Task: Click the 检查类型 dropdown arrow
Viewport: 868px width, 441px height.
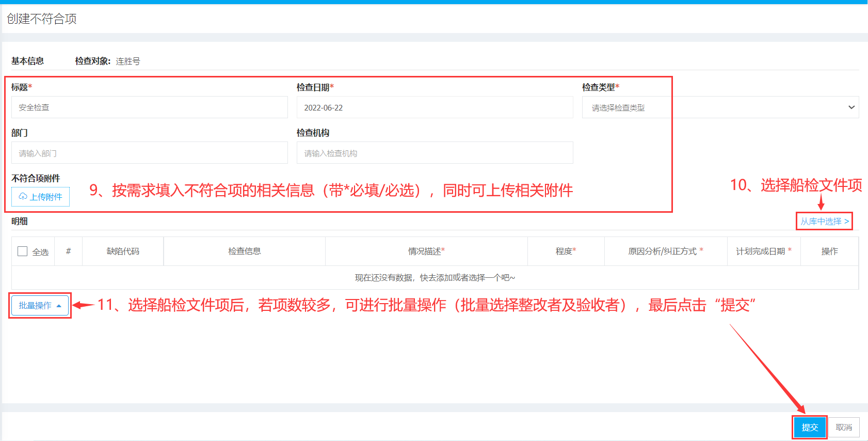Action: [x=851, y=107]
